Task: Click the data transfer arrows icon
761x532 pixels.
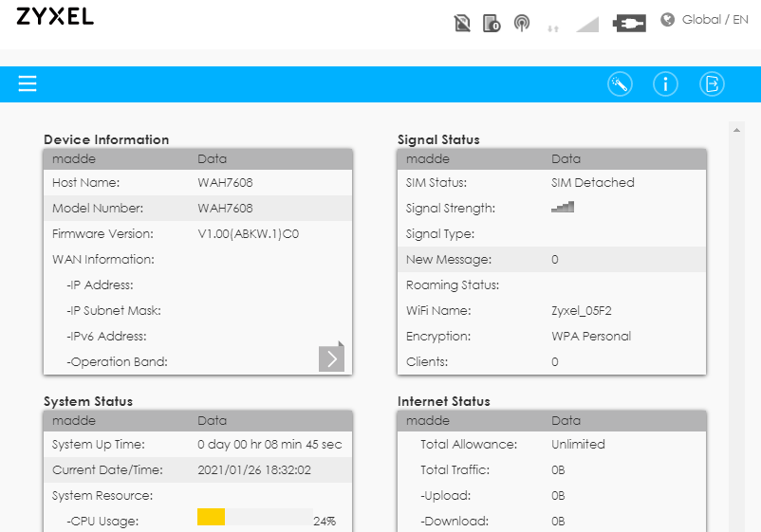Action: pyautogui.click(x=553, y=28)
